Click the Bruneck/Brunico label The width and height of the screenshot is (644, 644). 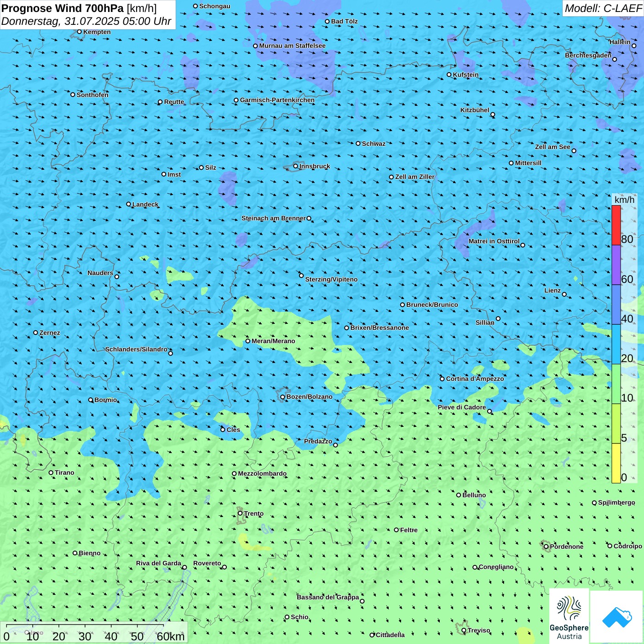tap(432, 305)
